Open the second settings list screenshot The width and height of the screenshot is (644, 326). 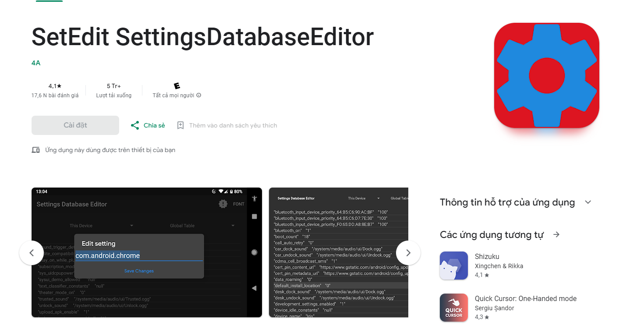338,252
